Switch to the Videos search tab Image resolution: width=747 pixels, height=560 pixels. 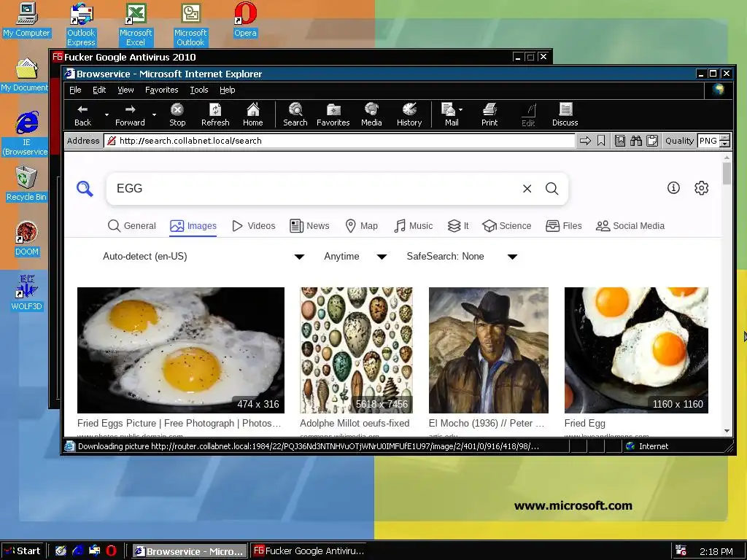pyautogui.click(x=253, y=226)
